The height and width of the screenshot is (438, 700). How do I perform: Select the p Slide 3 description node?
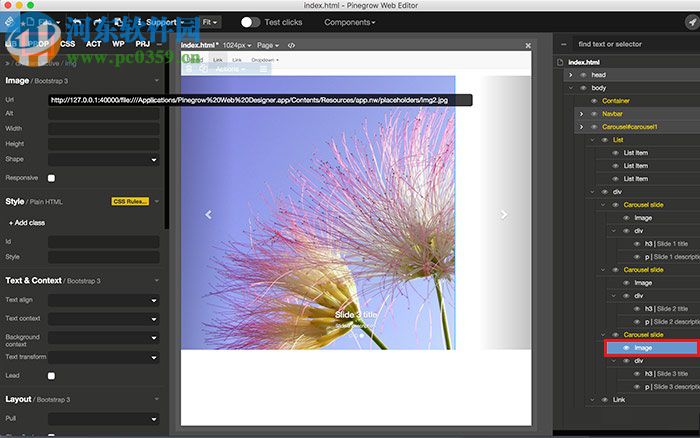point(672,387)
